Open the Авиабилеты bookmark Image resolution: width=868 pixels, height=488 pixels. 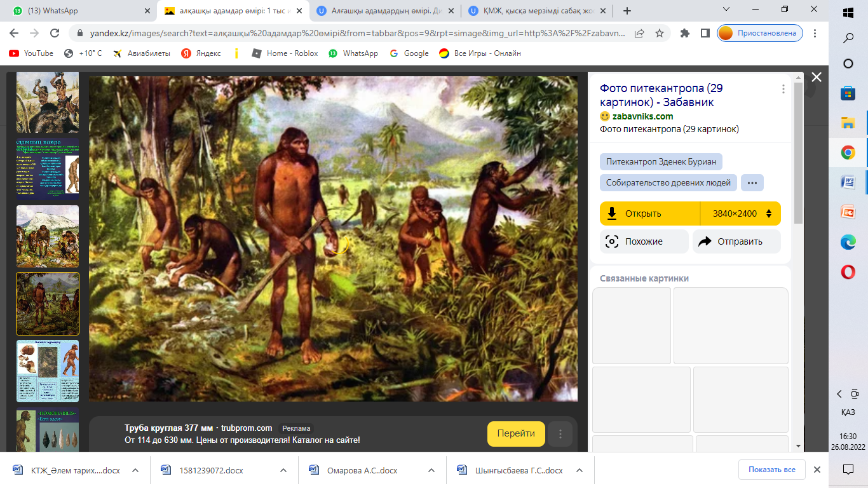141,53
